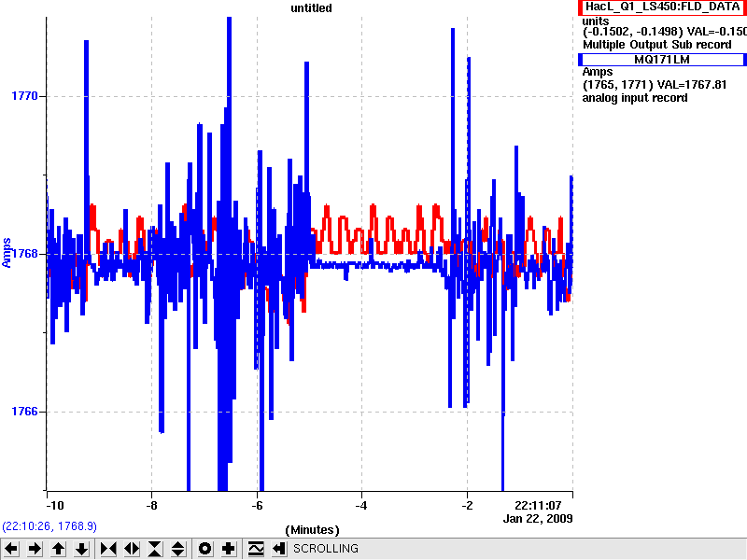Click the 1768 label on the Y axis

(24, 253)
